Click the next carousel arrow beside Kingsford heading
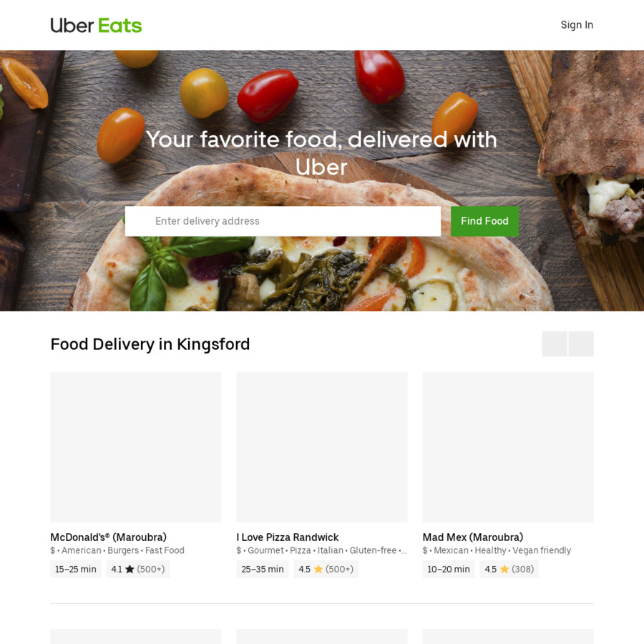 coord(581,343)
